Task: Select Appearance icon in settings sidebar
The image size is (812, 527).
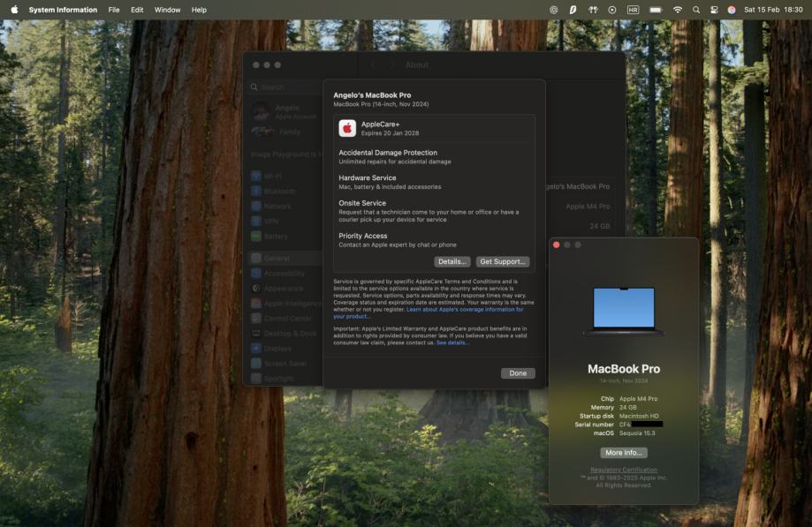Action: 256,288
